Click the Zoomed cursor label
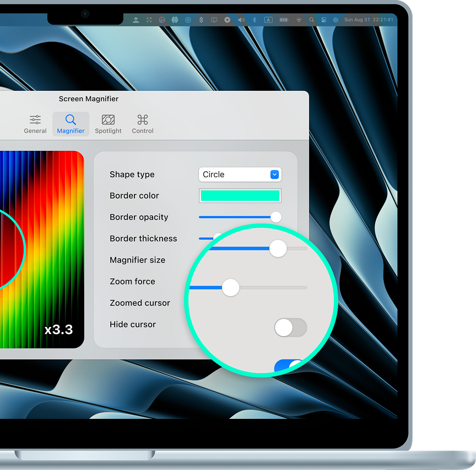Screen dimensions: 476x470 point(140,303)
